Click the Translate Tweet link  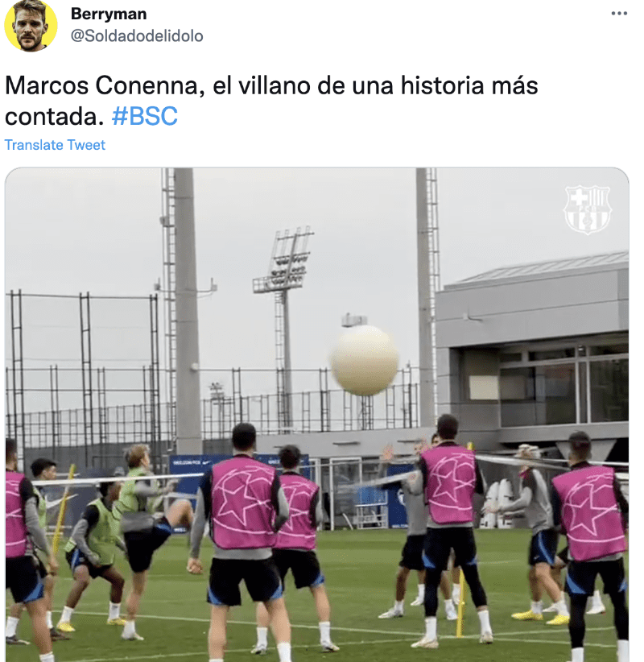(x=55, y=145)
